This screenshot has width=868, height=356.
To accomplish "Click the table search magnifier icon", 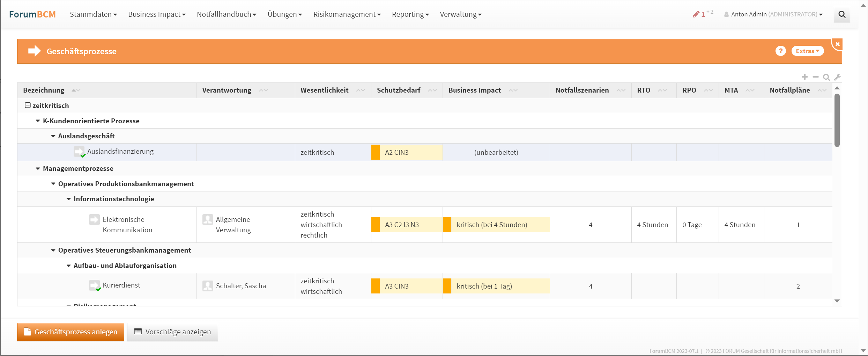I will coord(826,77).
